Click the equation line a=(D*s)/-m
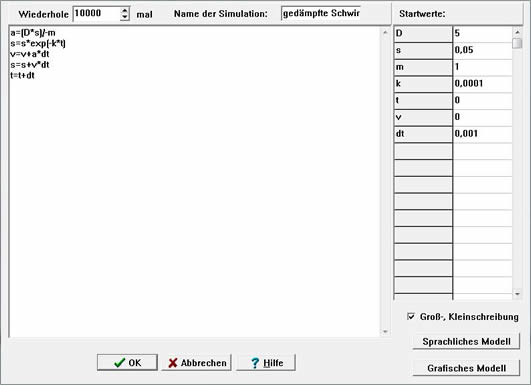The height and width of the screenshot is (385, 531). coord(33,33)
